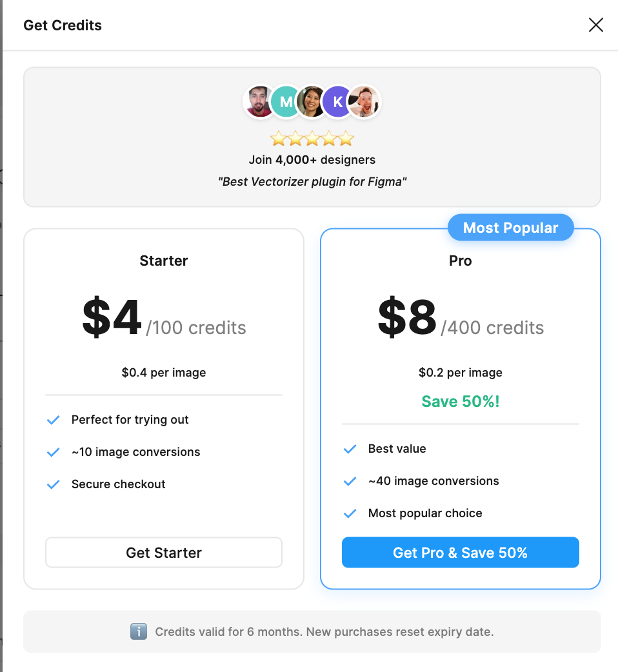Click the checkmark next to Best value
The width and height of the screenshot is (618, 672).
(x=350, y=449)
